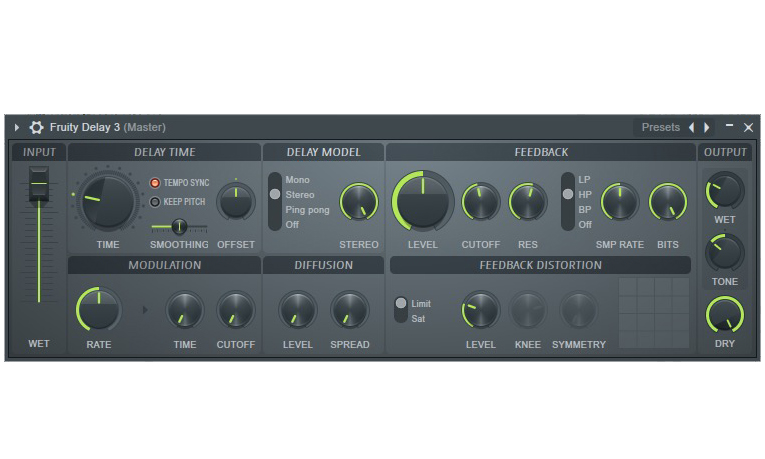Viewport: 765px width, 459px height.
Task: Click the DRY knob
Action: pyautogui.click(x=725, y=315)
